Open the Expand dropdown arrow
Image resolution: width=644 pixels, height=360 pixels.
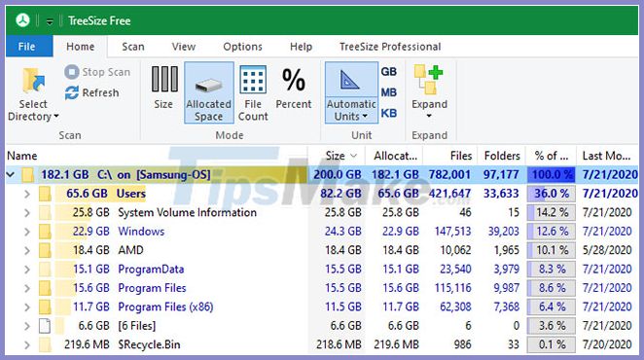coord(429,117)
